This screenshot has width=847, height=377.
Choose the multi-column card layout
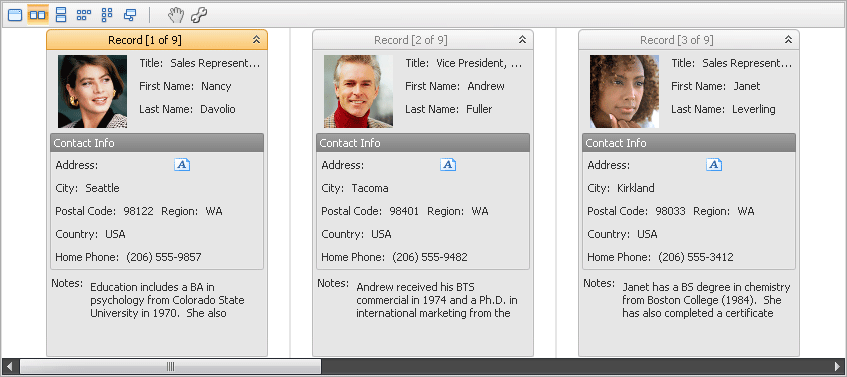[x=107, y=15]
